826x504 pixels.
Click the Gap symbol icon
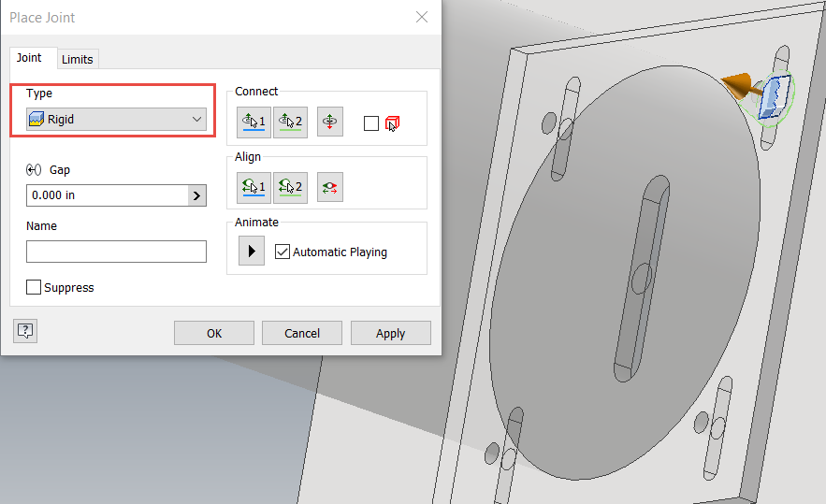tap(34, 169)
